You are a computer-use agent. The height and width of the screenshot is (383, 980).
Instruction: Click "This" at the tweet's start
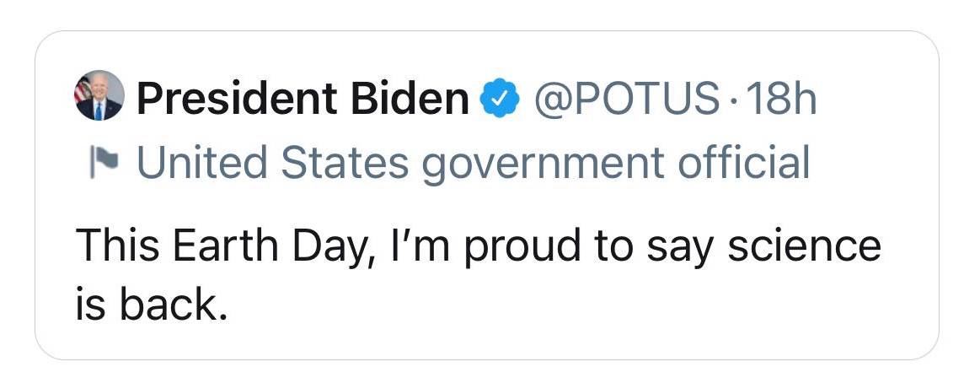tap(116, 246)
